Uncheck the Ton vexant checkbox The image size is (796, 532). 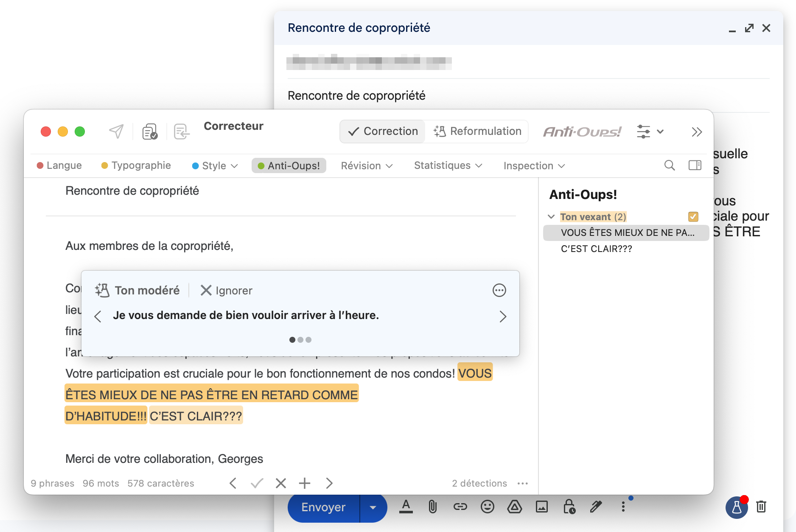point(693,217)
